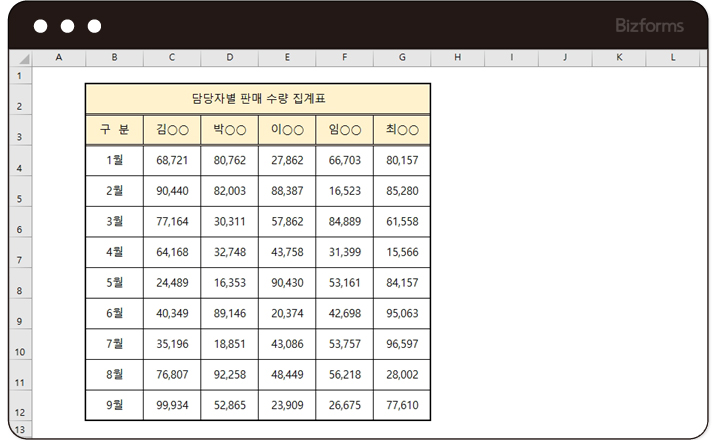
Task: Select column A header
Action: pos(59,58)
